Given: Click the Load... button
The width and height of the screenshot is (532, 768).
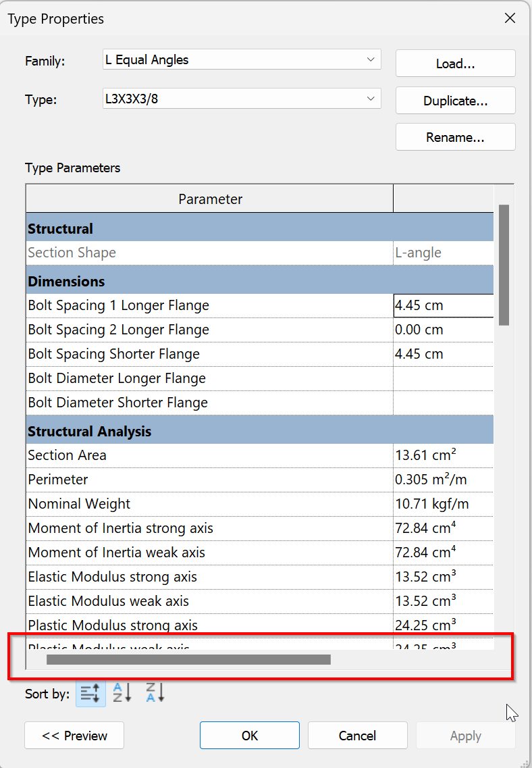Looking at the screenshot, I should click(x=455, y=64).
